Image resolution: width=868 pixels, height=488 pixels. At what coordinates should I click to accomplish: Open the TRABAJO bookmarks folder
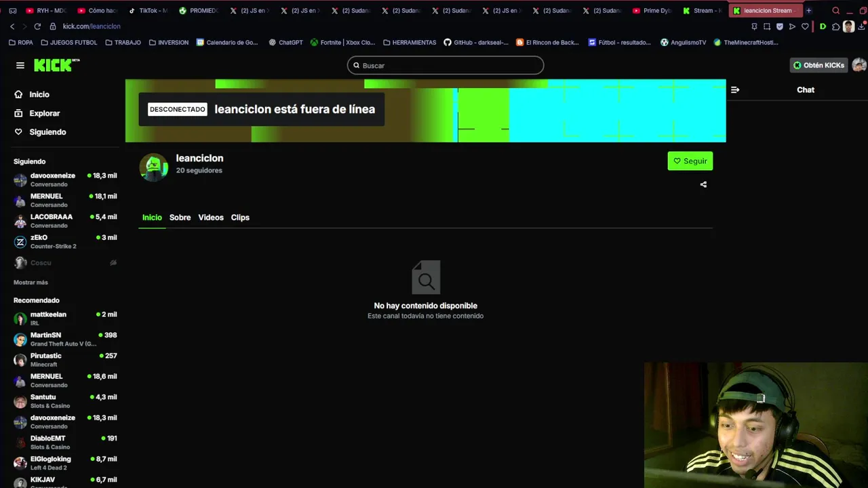click(123, 42)
